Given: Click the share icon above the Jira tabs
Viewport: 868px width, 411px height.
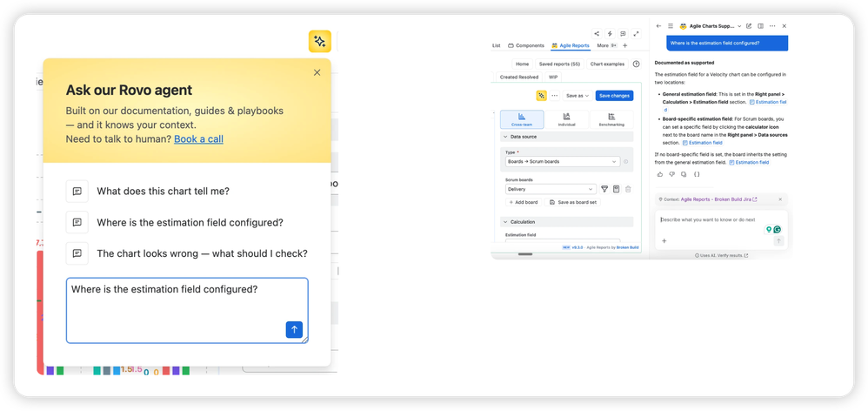Looking at the screenshot, I should click(597, 33).
